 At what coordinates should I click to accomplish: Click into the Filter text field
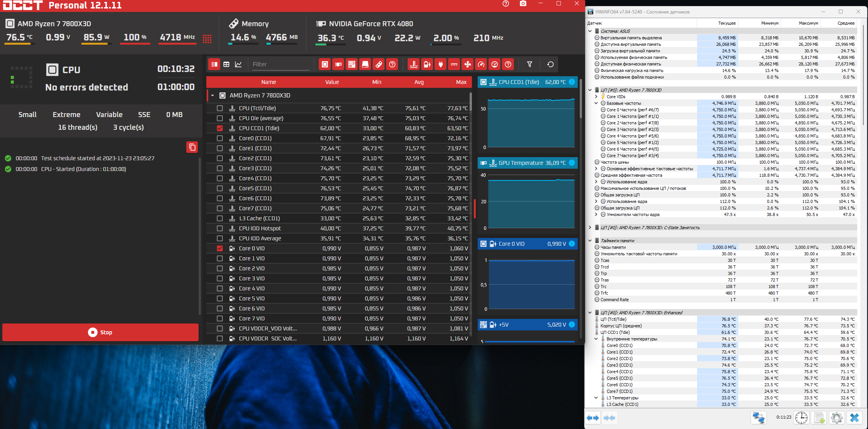click(280, 64)
